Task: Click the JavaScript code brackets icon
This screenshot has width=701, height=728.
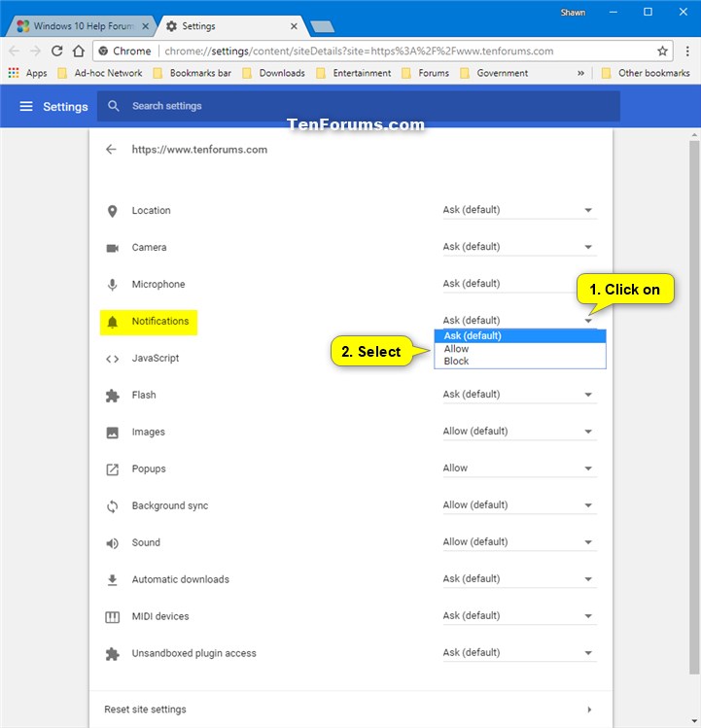Action: pyautogui.click(x=112, y=359)
